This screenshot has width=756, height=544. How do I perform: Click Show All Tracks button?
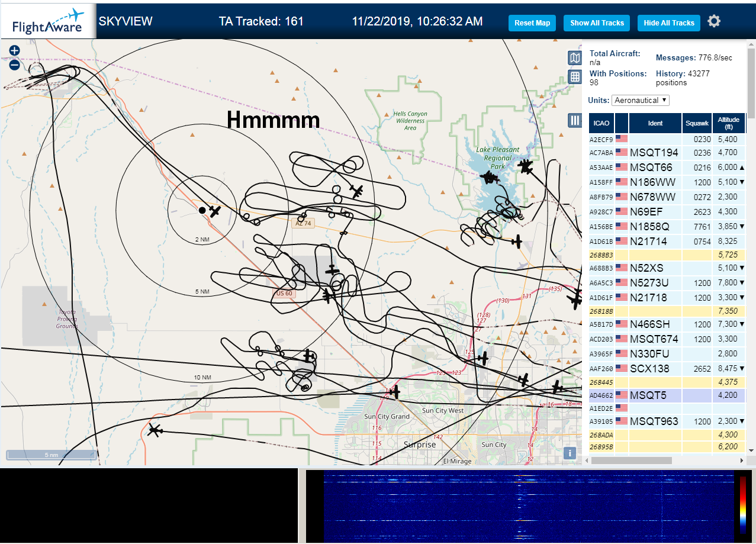click(x=597, y=23)
